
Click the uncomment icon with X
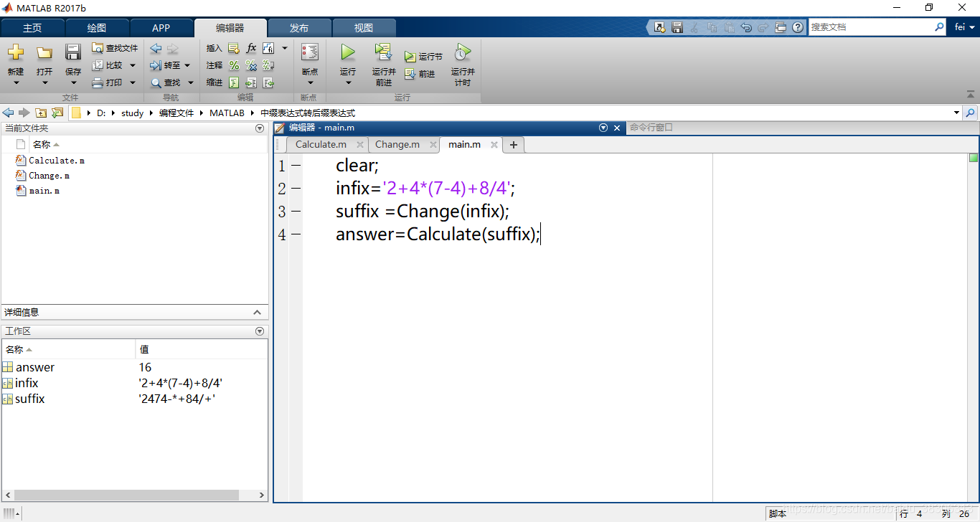[x=251, y=65]
